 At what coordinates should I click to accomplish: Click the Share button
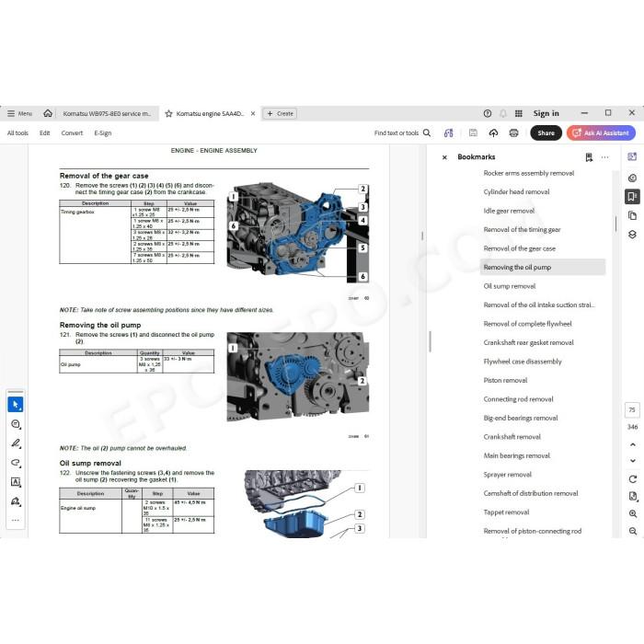pyautogui.click(x=546, y=133)
